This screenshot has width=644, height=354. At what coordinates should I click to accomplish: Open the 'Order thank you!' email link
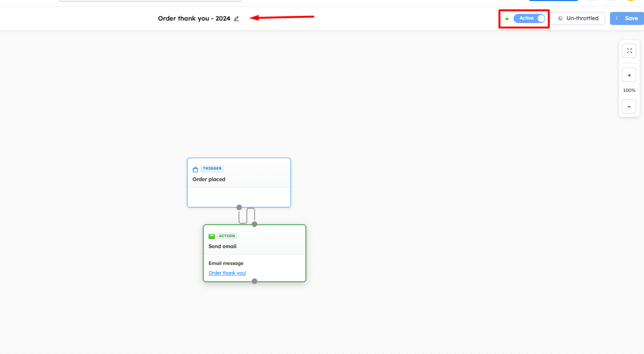227,273
